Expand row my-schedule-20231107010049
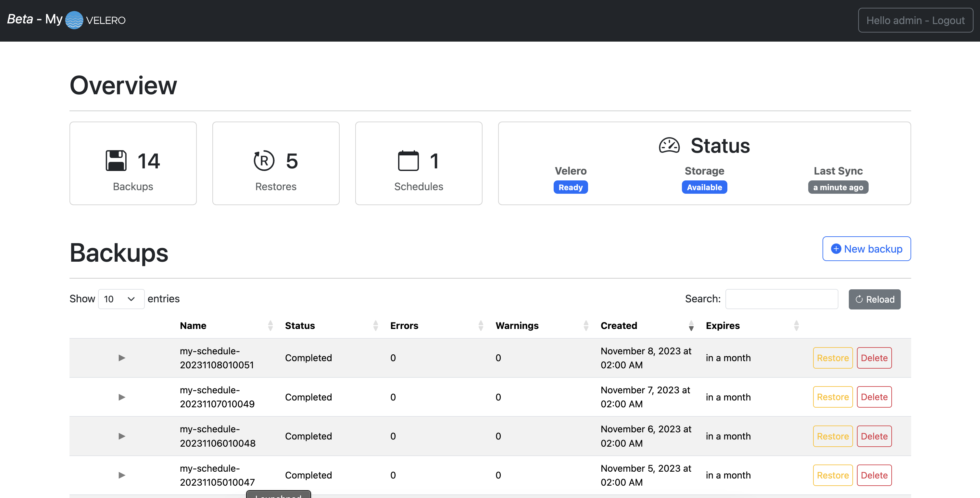The width and height of the screenshot is (980, 498). [x=122, y=397]
